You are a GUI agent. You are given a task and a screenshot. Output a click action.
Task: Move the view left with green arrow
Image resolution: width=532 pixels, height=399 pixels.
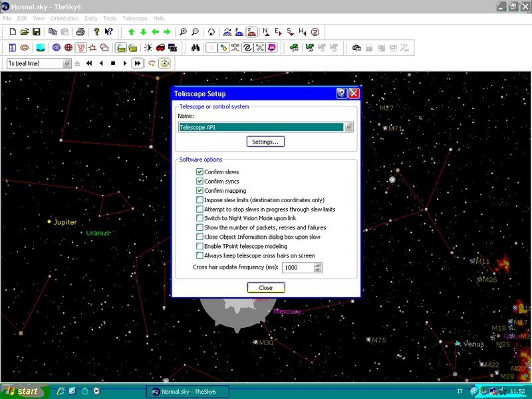[x=156, y=32]
